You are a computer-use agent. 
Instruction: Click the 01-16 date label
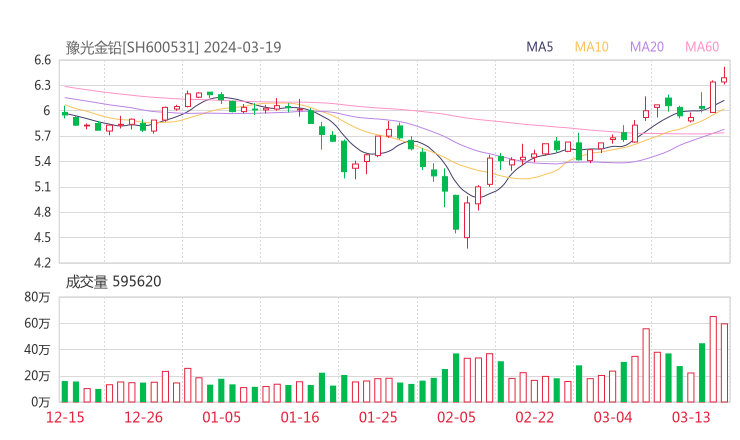tap(300, 417)
